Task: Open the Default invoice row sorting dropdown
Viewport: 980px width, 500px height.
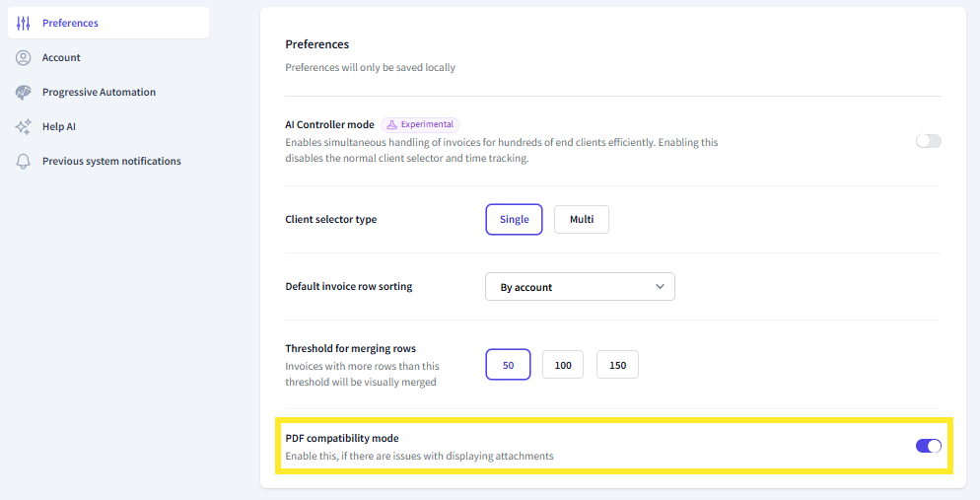Action: click(580, 287)
